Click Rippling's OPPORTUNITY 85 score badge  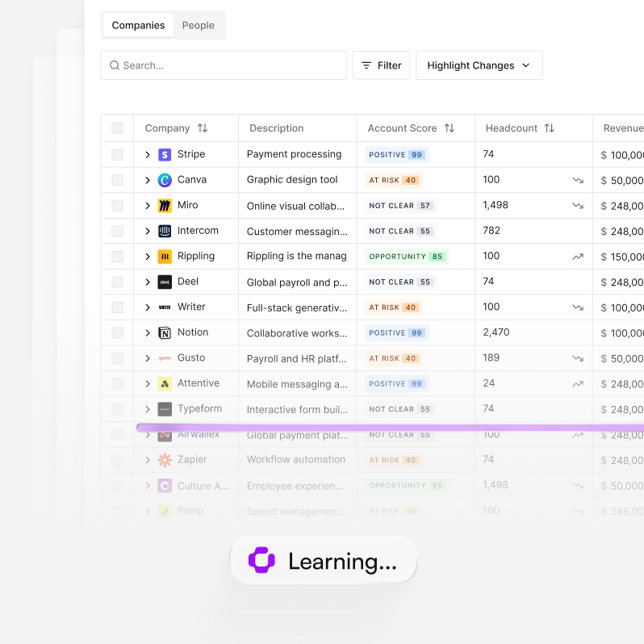pyautogui.click(x=407, y=257)
